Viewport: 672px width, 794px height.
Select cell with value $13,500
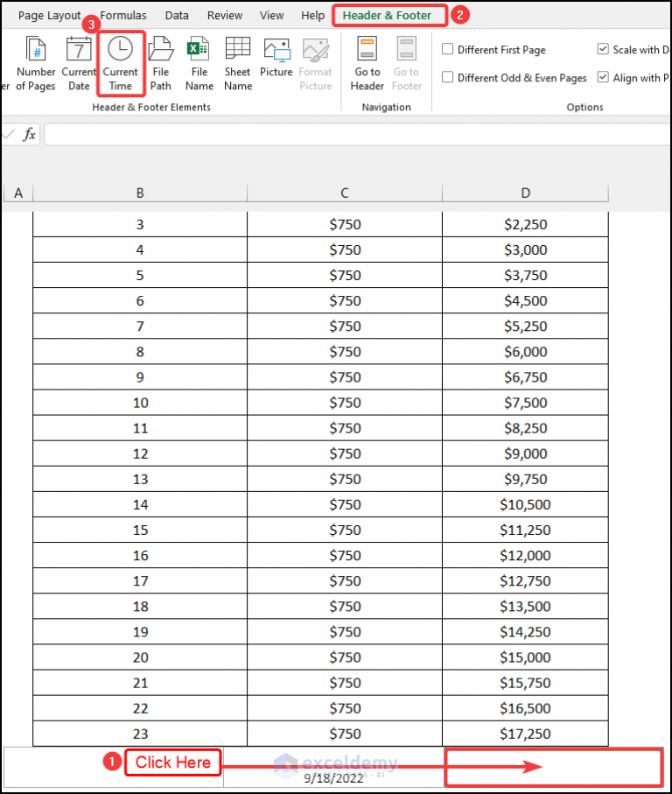tap(525, 606)
